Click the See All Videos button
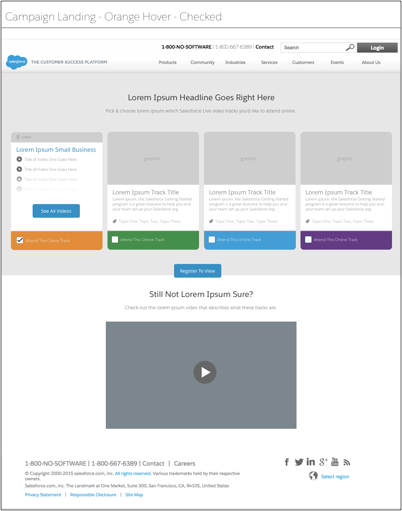This screenshot has height=511, width=402. click(x=56, y=211)
